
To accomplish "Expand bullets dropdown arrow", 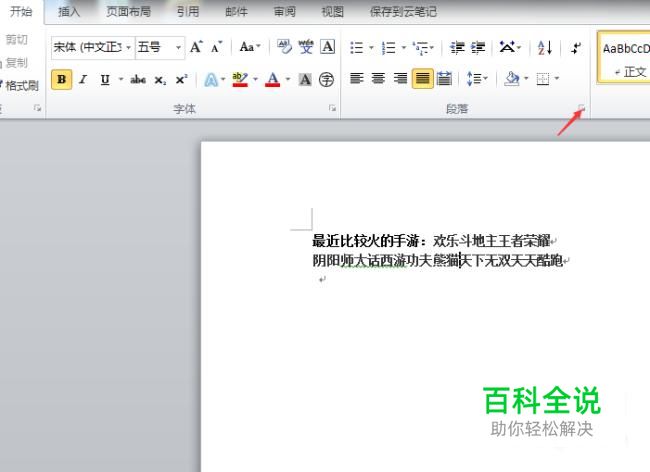I will 371,48.
